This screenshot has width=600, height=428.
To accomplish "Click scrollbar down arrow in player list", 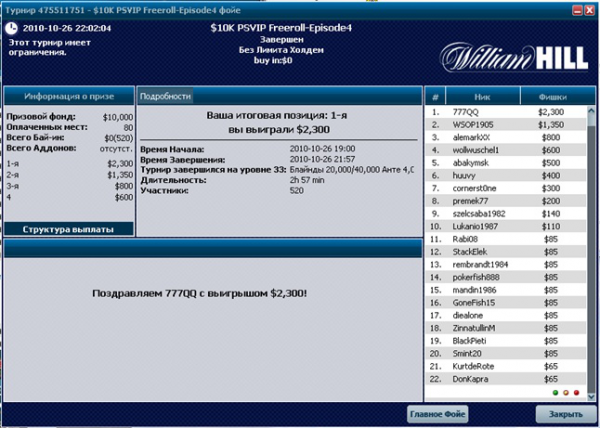I will (591, 397).
